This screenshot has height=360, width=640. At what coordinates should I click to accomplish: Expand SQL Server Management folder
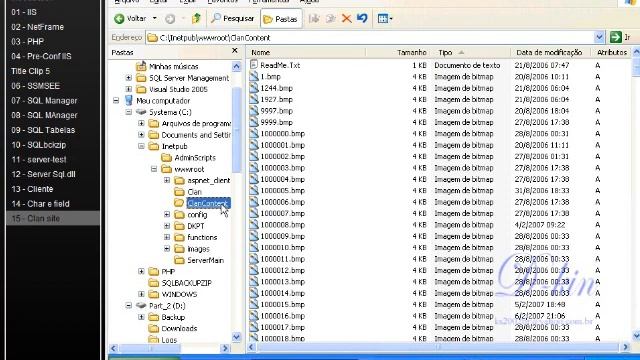tap(129, 78)
